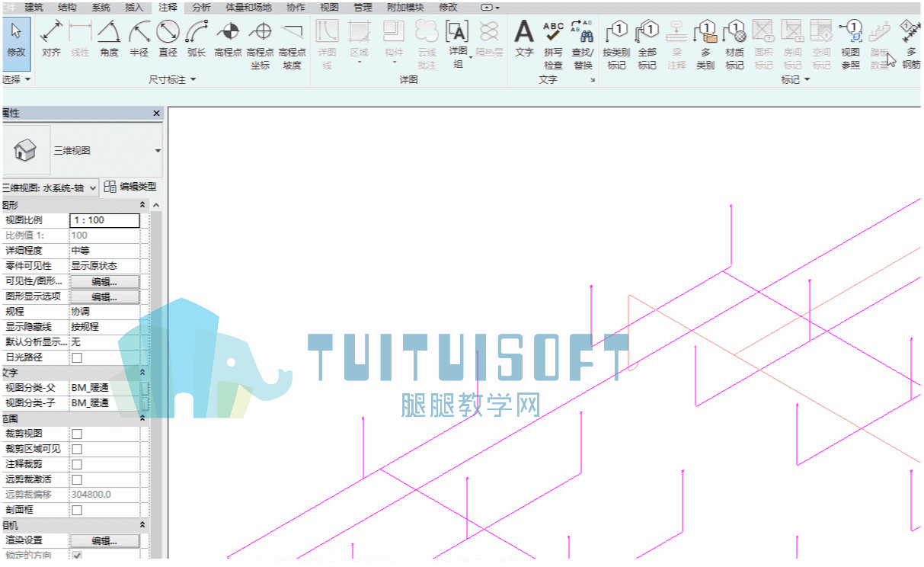Choose the 多类别 multi-category tag tool
The height and width of the screenshot is (567, 924).
[705, 45]
